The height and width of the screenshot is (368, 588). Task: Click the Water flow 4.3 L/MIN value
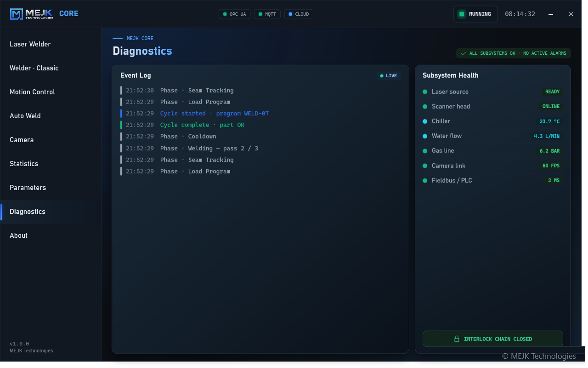(x=546, y=136)
